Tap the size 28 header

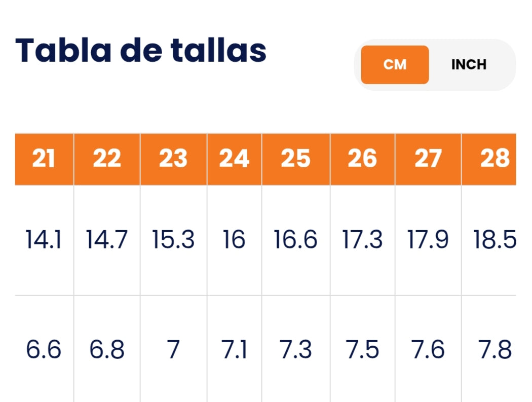(494, 159)
